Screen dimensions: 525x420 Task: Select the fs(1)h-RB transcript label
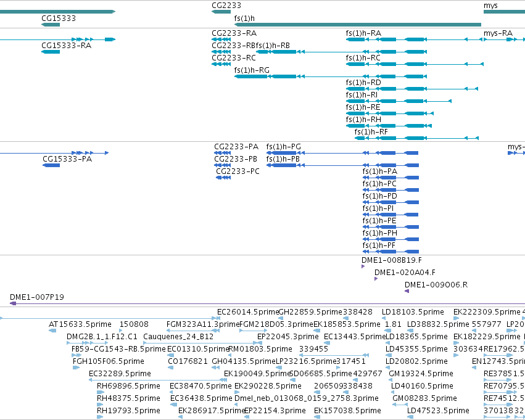[x=273, y=46]
